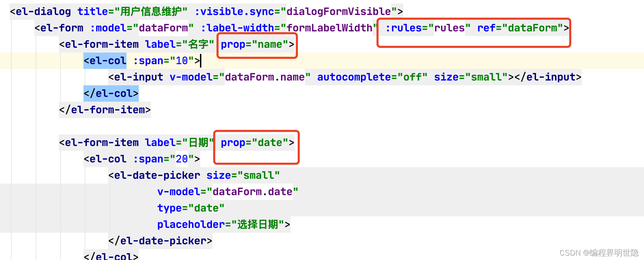Click the prop="date" attribute
The width and height of the screenshot is (644, 260).
255,143
